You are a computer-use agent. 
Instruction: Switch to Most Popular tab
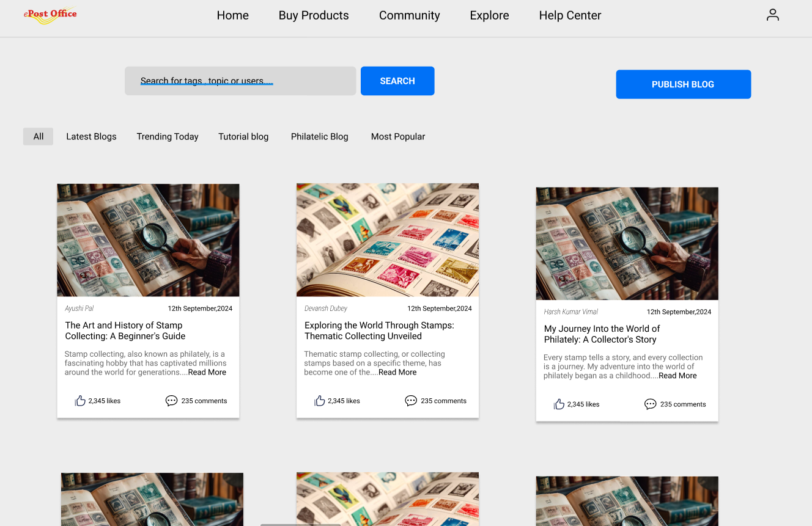point(398,136)
